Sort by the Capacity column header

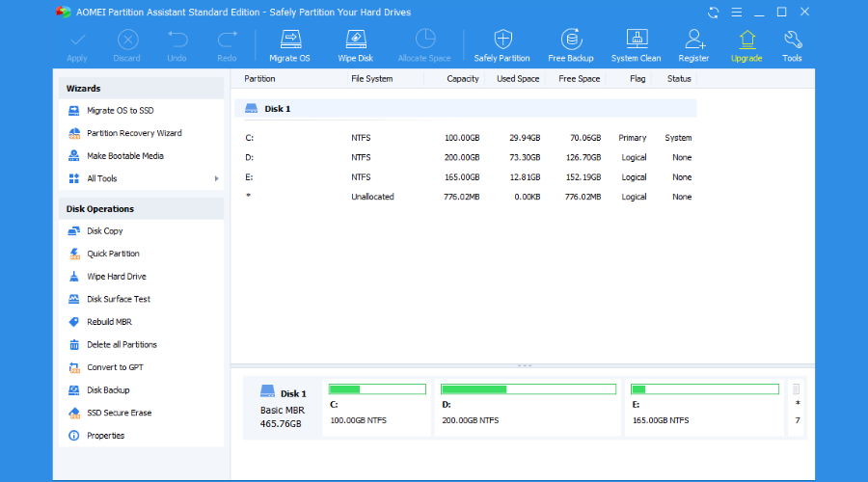point(462,79)
